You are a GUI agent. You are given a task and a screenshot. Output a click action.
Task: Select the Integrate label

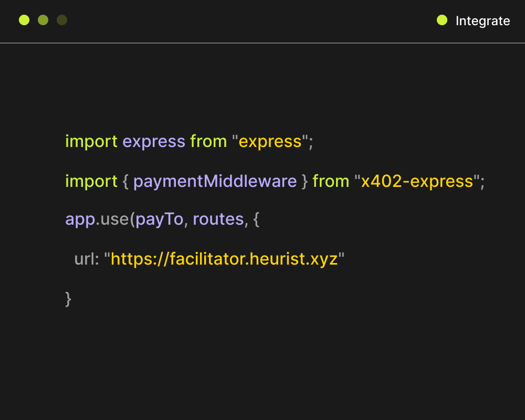tap(482, 21)
